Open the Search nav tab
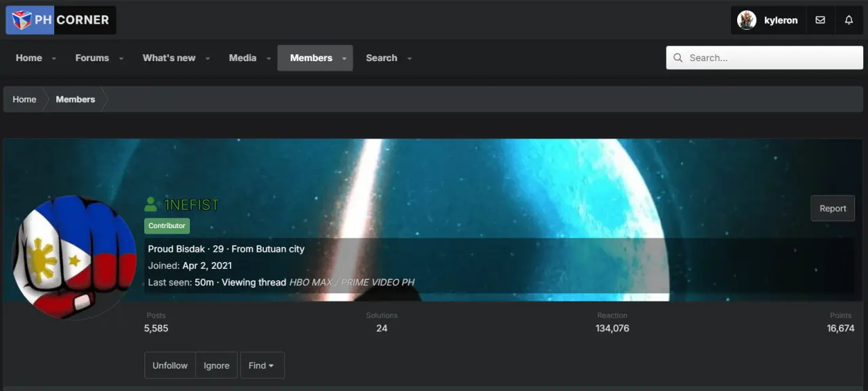 tap(381, 58)
